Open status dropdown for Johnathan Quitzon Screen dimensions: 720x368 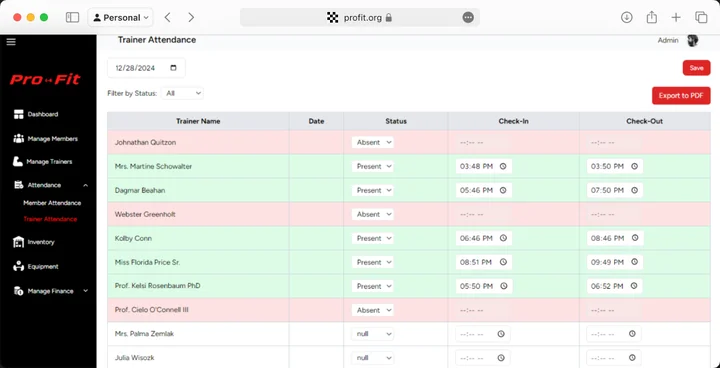coord(373,142)
